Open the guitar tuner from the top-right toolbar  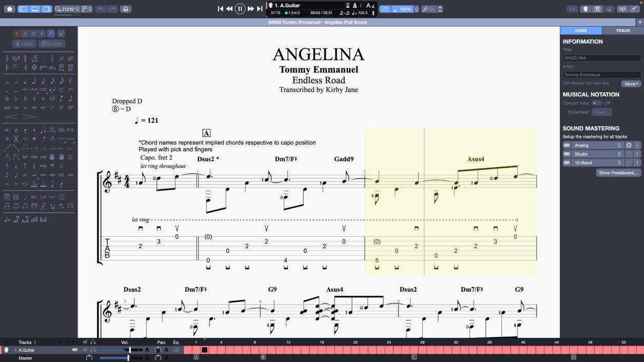coord(623,9)
